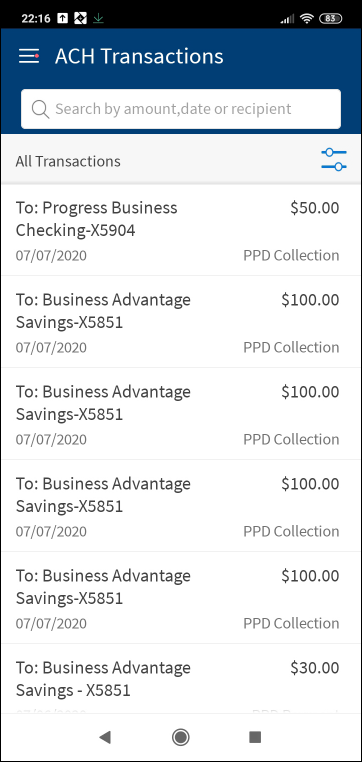Open the hamburger navigation menu
This screenshot has height=762, width=362.
click(x=29, y=56)
